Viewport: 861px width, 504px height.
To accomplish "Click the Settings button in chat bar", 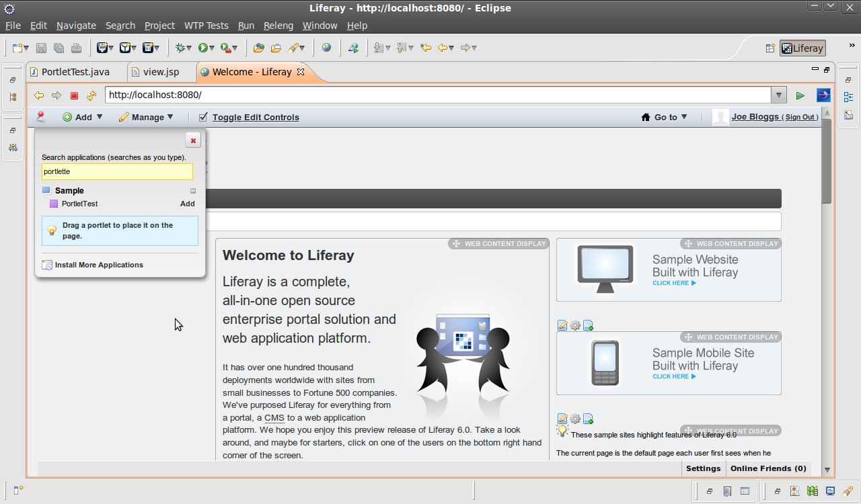I will 703,468.
